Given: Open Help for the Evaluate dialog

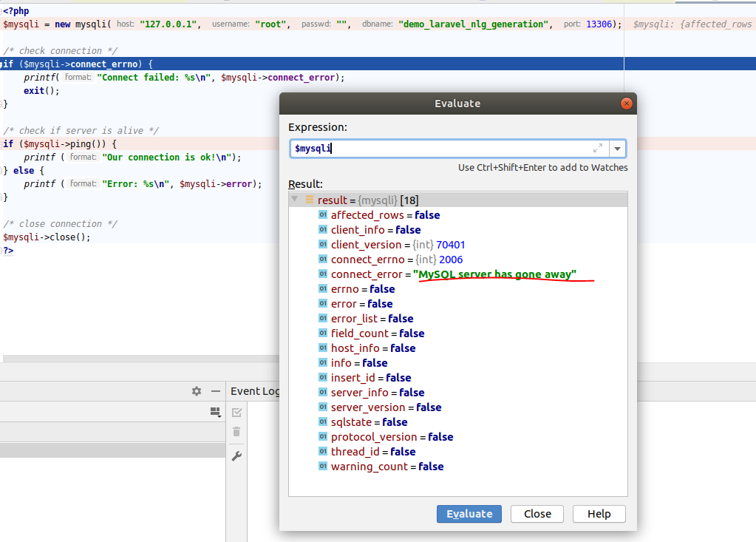Looking at the screenshot, I should pyautogui.click(x=599, y=514).
